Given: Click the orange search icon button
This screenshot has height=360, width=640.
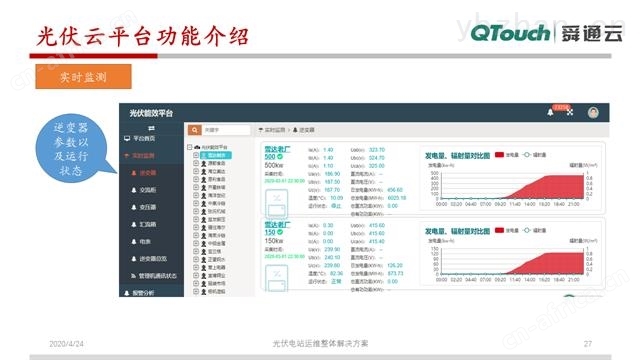Looking at the screenshot, I should pos(195,130).
